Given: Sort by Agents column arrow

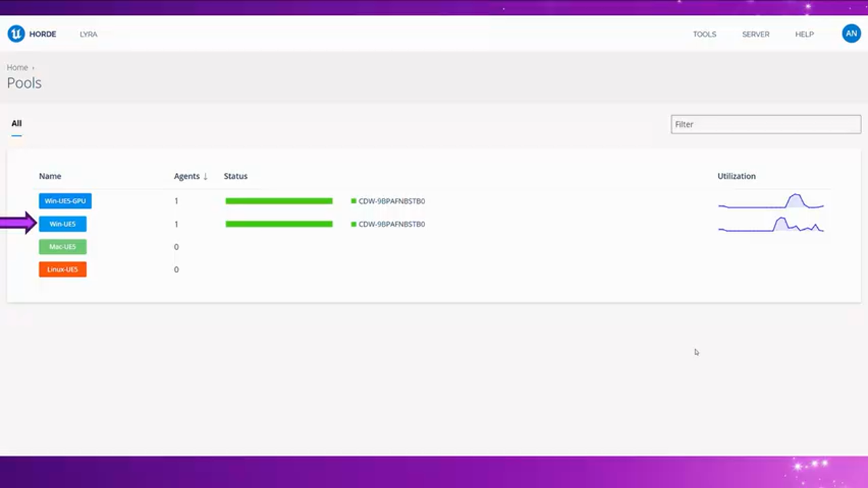Looking at the screenshot, I should (x=205, y=176).
